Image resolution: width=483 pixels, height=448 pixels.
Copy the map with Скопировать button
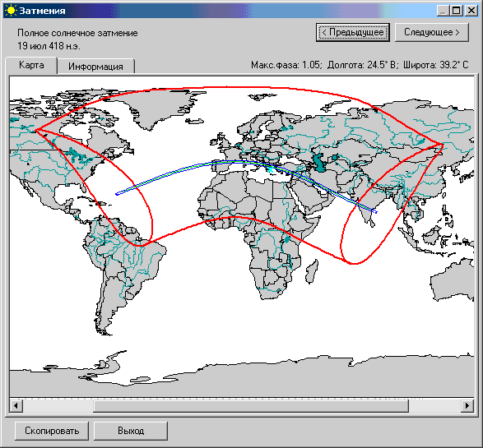point(52,431)
